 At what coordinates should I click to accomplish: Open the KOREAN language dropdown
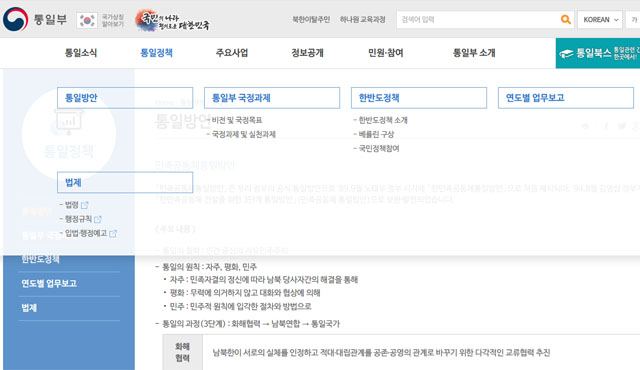(600, 20)
